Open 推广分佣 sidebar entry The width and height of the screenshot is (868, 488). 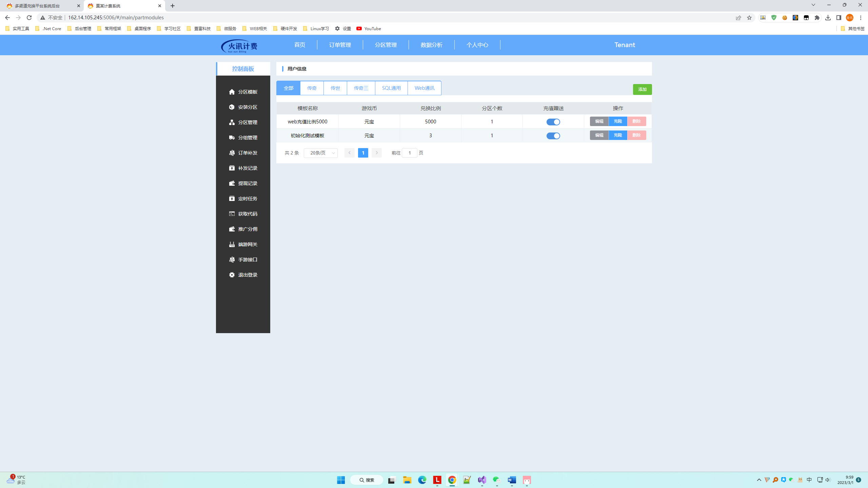pos(243,229)
